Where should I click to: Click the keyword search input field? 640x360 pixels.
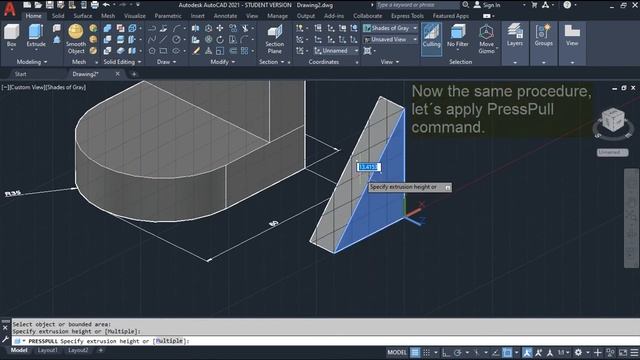click(418, 5)
